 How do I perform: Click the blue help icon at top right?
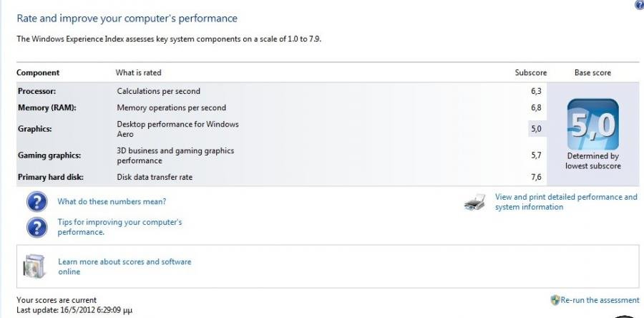[x=639, y=4]
